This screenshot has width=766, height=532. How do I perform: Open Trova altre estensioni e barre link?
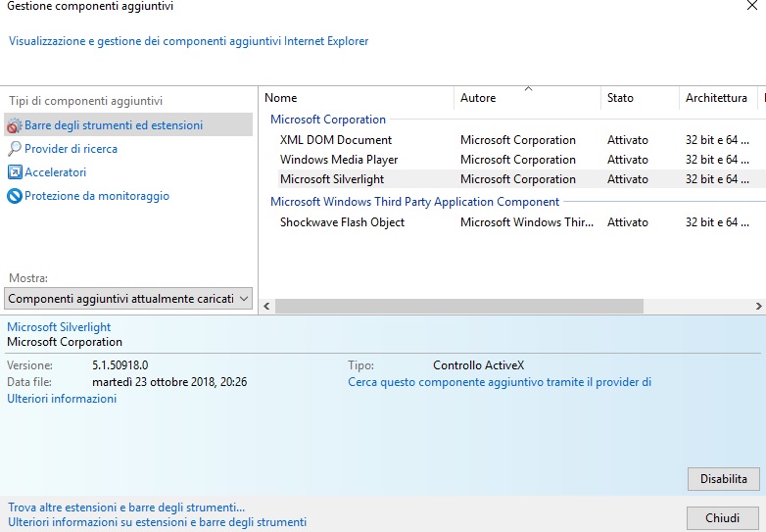[x=126, y=508]
